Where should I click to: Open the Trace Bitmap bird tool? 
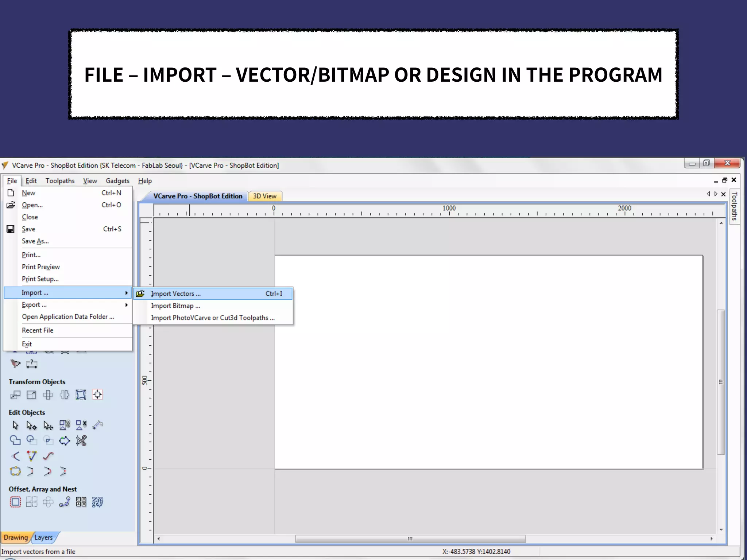tap(15, 363)
